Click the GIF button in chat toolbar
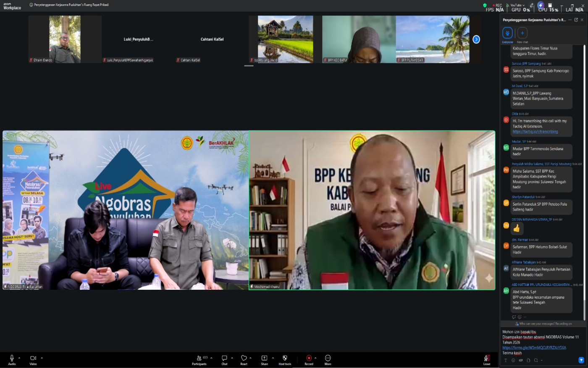The image size is (588, 368). click(521, 360)
